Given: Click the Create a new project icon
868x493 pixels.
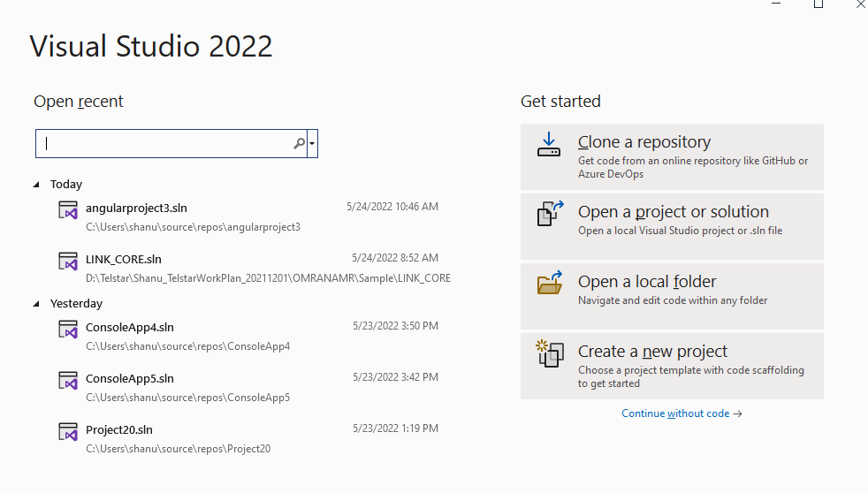Looking at the screenshot, I should pos(550,353).
